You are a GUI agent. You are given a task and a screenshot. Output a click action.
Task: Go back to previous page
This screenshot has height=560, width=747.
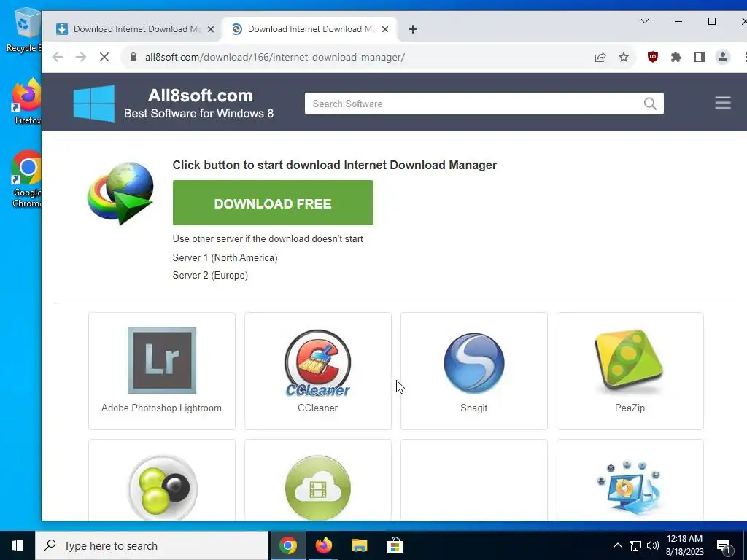click(x=58, y=57)
